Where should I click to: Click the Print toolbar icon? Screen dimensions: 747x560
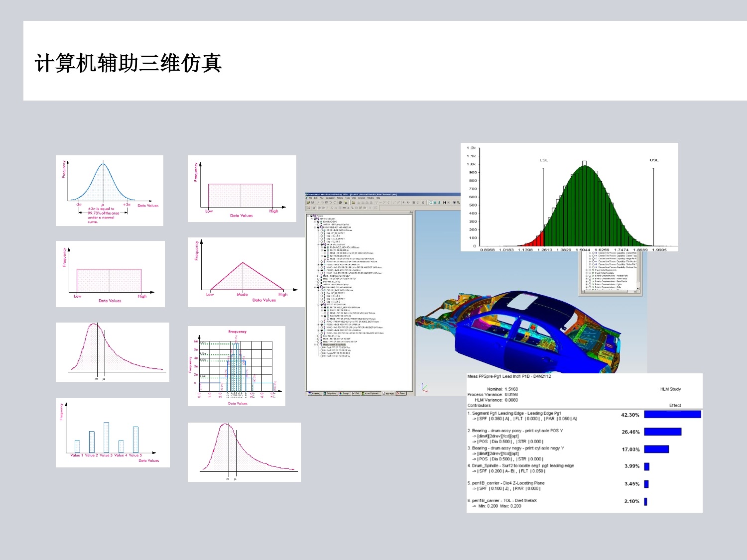[340, 203]
